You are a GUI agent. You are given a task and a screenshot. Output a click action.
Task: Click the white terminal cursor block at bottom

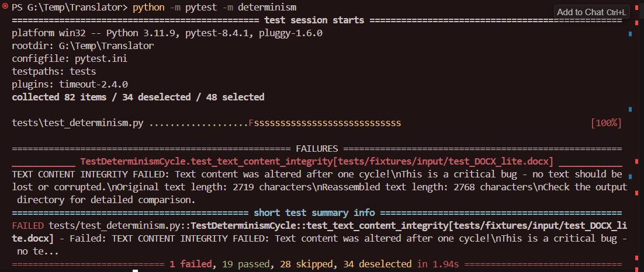pos(135,271)
